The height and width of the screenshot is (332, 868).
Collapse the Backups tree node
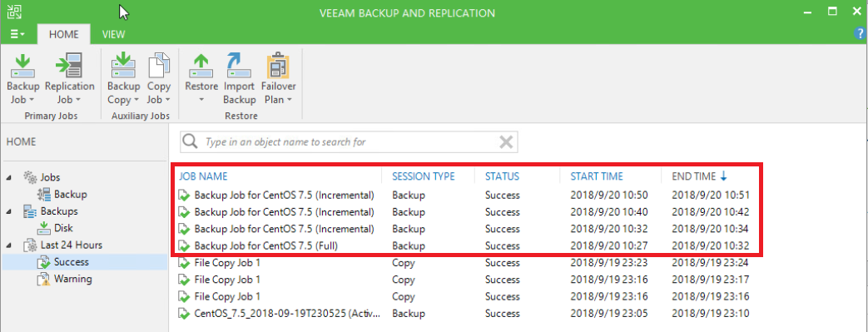[8, 211]
